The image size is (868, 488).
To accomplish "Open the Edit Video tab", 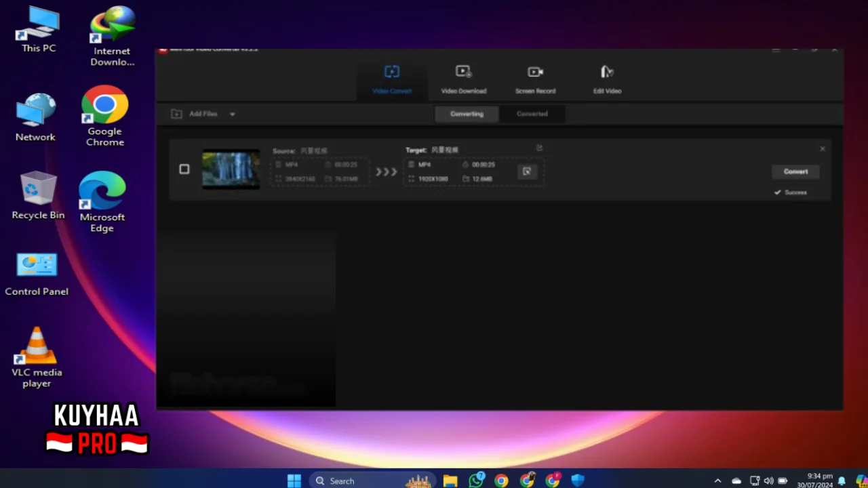I will pos(607,79).
